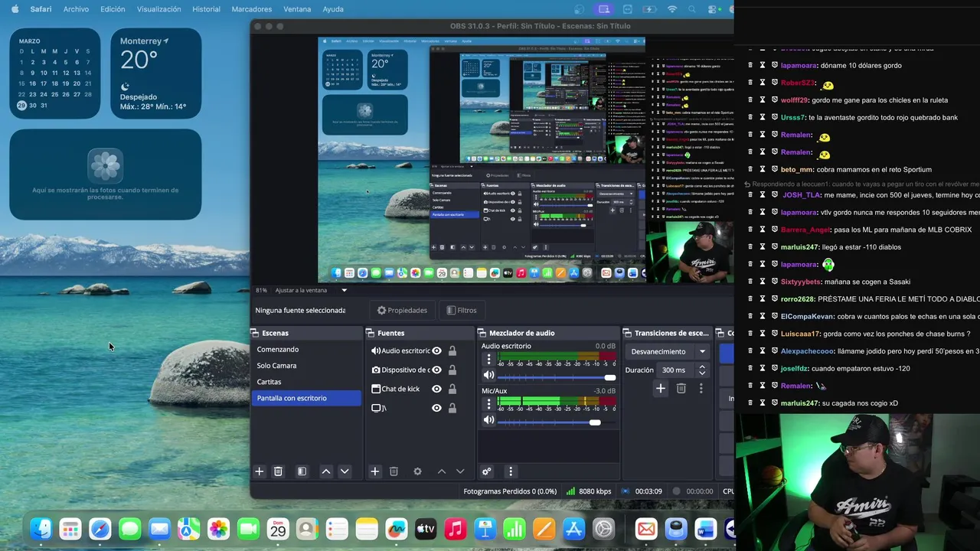980x551 pixels.
Task: Click date 29 in the Marzo calendar widget
Action: click(x=21, y=106)
